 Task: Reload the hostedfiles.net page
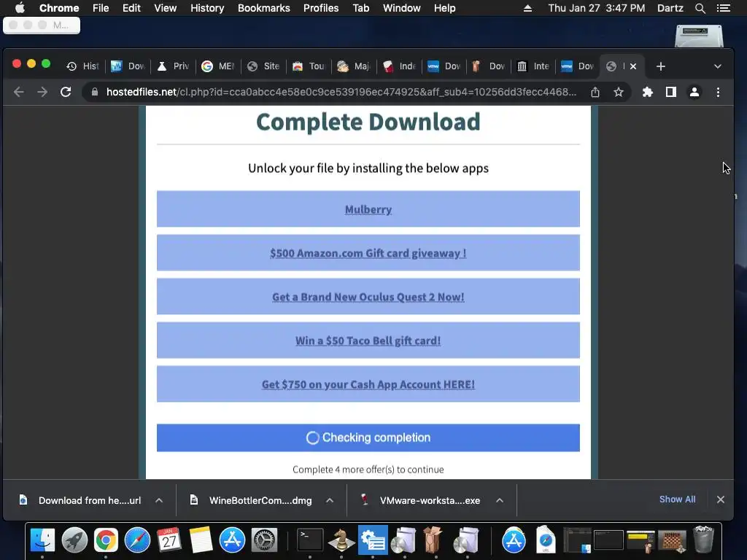click(x=66, y=92)
